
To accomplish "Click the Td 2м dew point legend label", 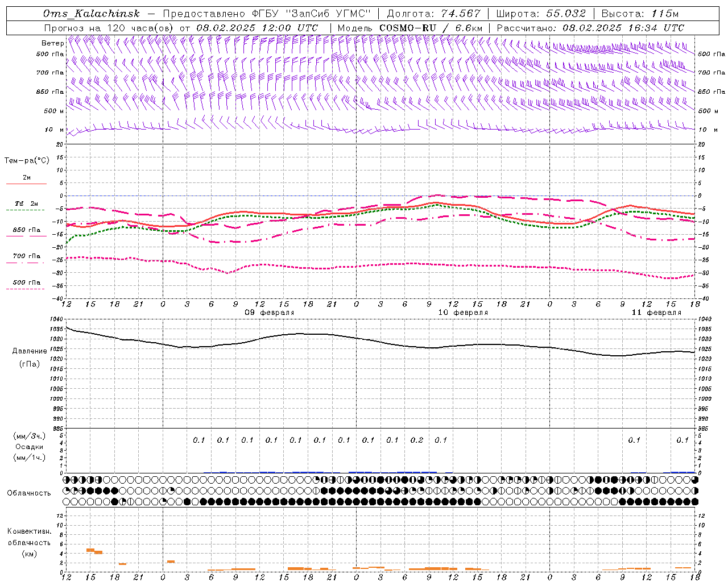I will pos(27,203).
